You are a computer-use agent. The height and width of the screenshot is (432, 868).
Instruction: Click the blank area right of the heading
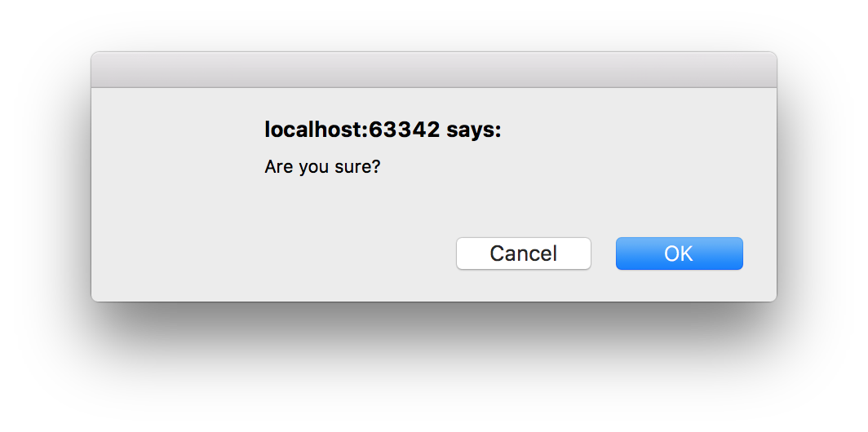[x=636, y=130]
